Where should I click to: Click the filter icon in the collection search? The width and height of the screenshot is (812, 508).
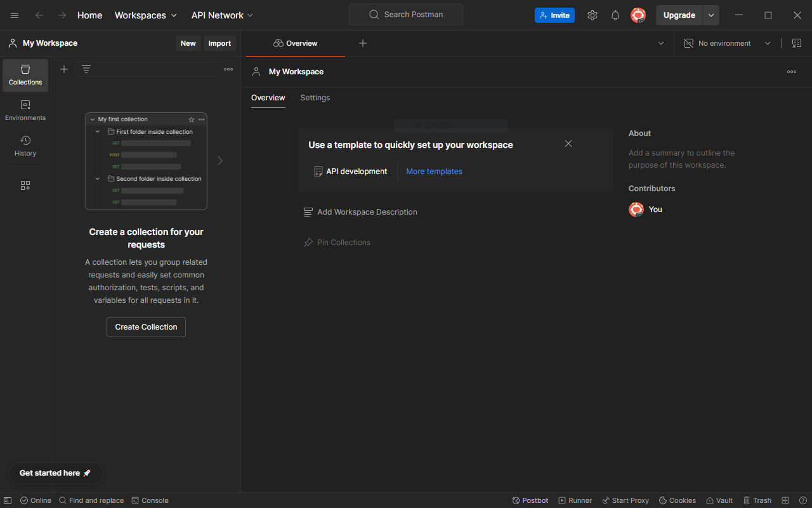point(86,69)
